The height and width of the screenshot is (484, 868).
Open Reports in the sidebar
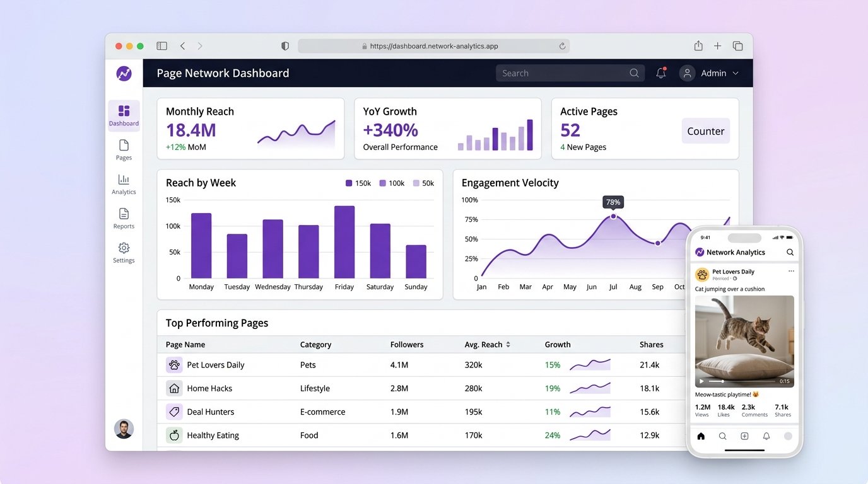click(x=124, y=218)
